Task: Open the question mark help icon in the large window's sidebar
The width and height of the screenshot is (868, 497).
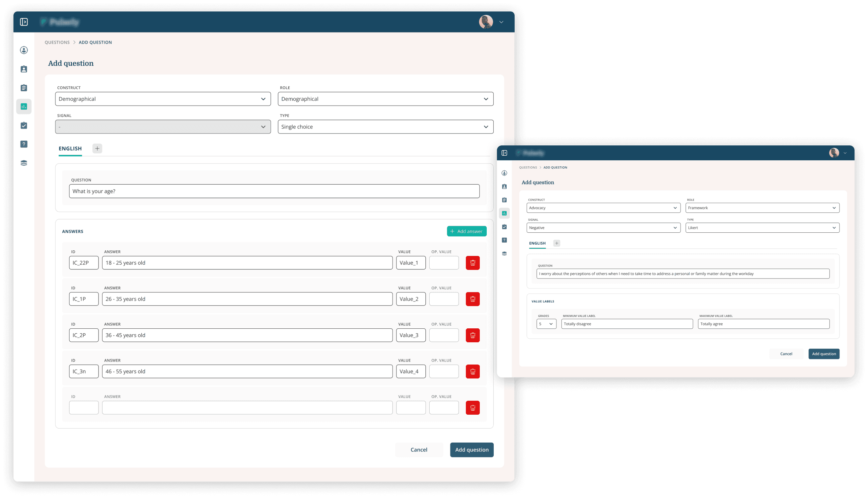Action: (x=24, y=144)
